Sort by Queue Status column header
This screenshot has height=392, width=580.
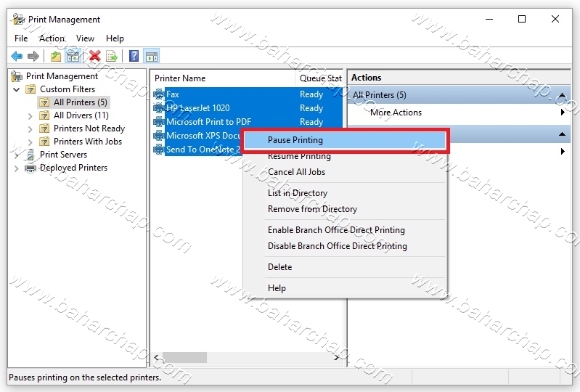320,78
